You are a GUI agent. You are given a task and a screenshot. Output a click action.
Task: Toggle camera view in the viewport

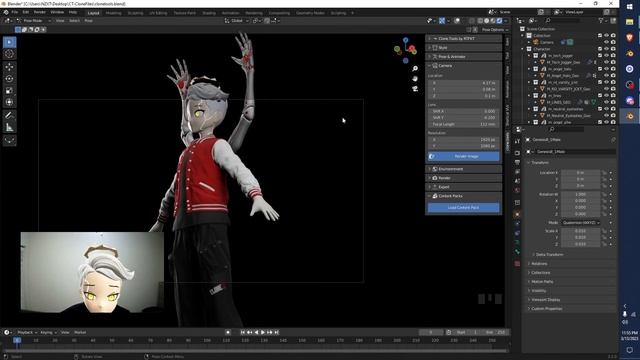415,89
